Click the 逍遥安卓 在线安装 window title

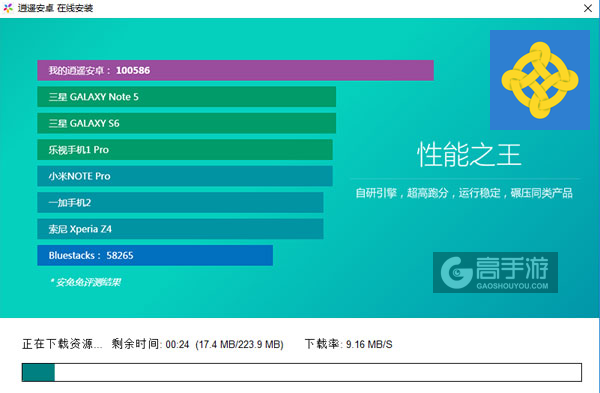55,8
